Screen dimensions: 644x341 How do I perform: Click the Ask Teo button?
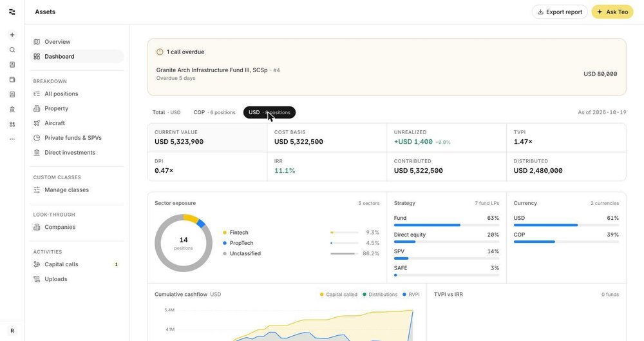pyautogui.click(x=612, y=12)
